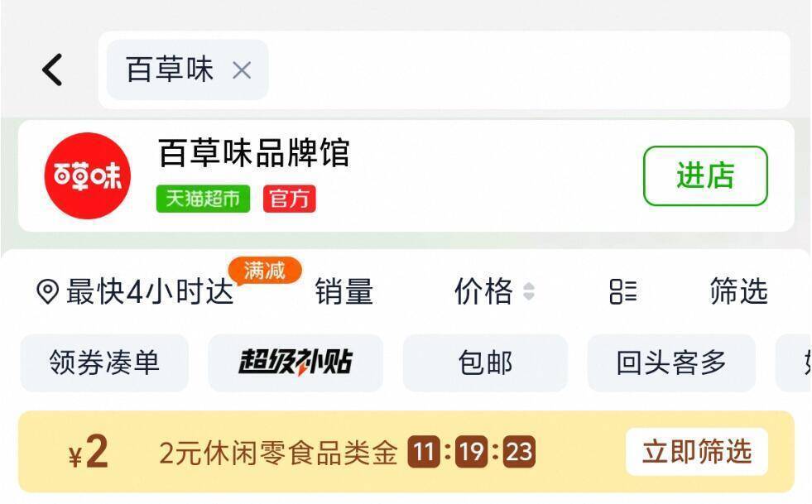The width and height of the screenshot is (812, 504).
Task: Sort results by 销量
Action: tap(344, 291)
